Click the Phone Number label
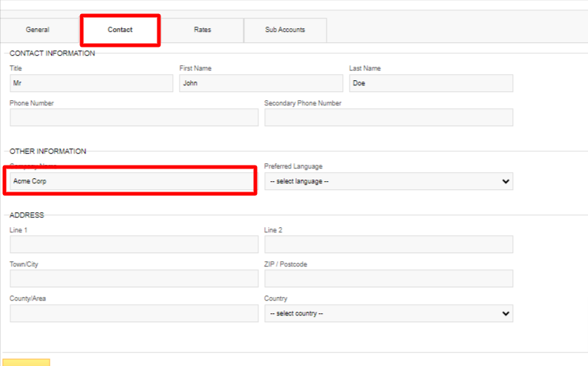The image size is (588, 366). [31, 103]
